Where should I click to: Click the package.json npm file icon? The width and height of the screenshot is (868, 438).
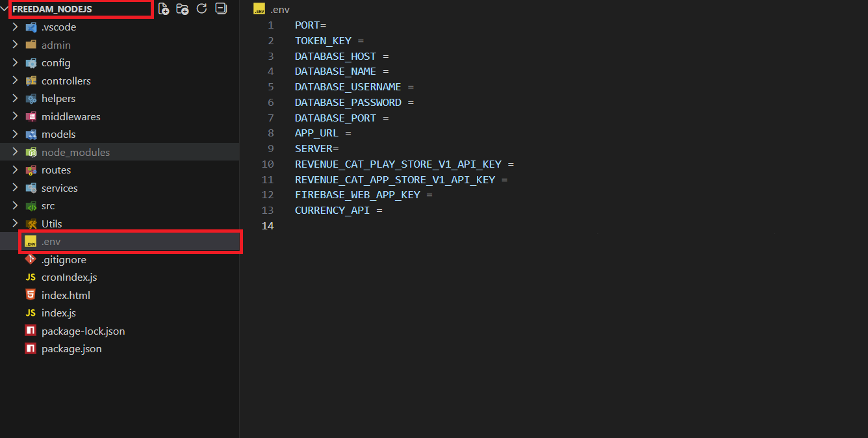(x=31, y=349)
